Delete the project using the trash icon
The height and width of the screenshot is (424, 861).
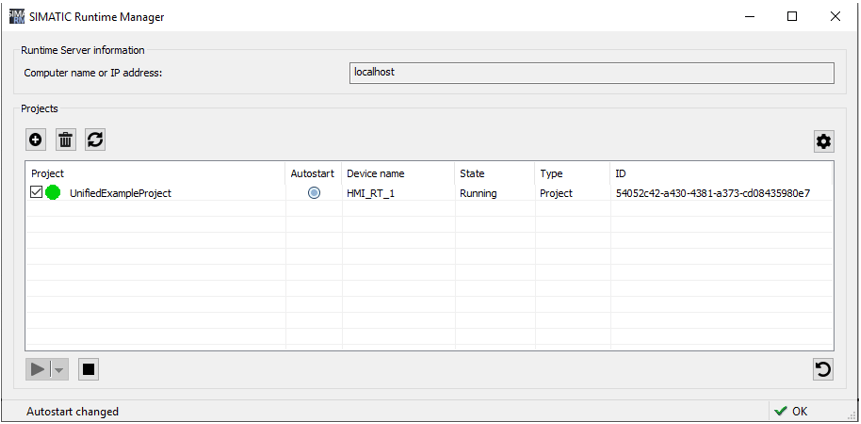(x=65, y=140)
